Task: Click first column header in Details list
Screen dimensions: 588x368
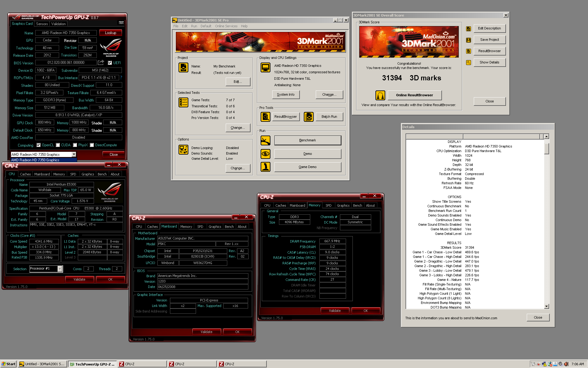Action: tap(434, 136)
